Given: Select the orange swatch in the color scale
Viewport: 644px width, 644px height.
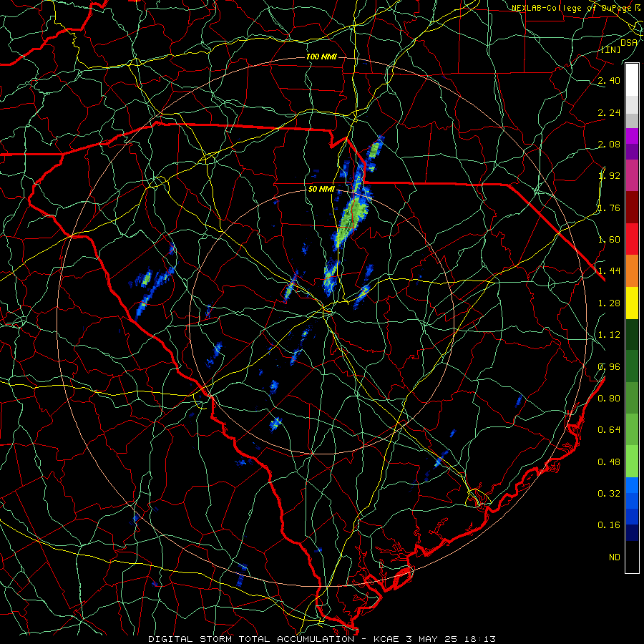Looking at the screenshot, I should click(x=632, y=271).
